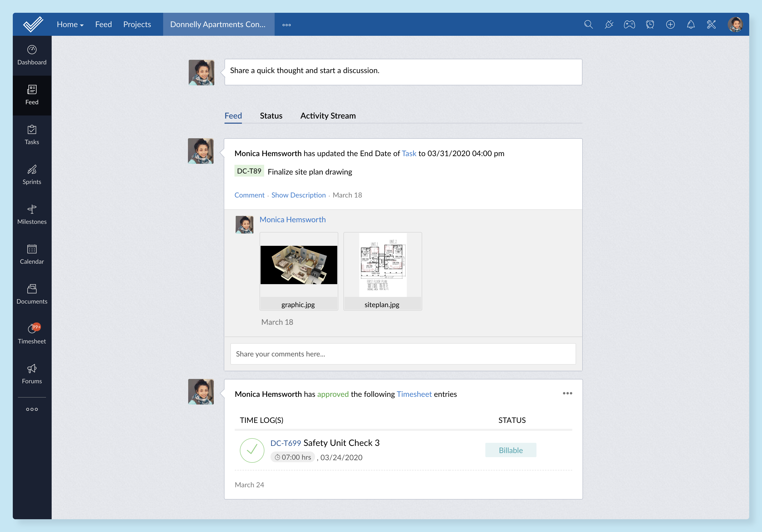Open the Timesheet section with 99+ badge
This screenshot has height=532, width=762.
coord(32,334)
